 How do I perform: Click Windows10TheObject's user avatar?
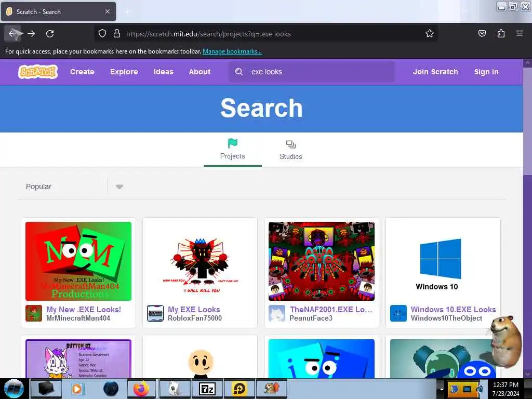click(398, 313)
